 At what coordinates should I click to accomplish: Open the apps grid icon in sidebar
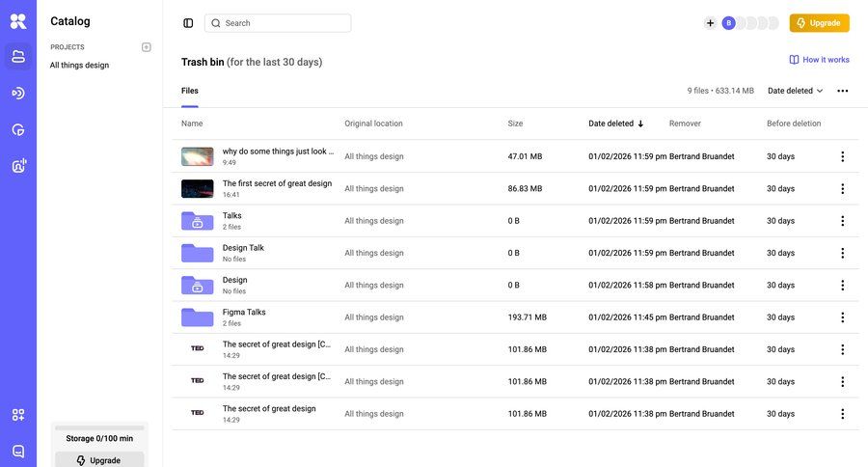point(18,415)
